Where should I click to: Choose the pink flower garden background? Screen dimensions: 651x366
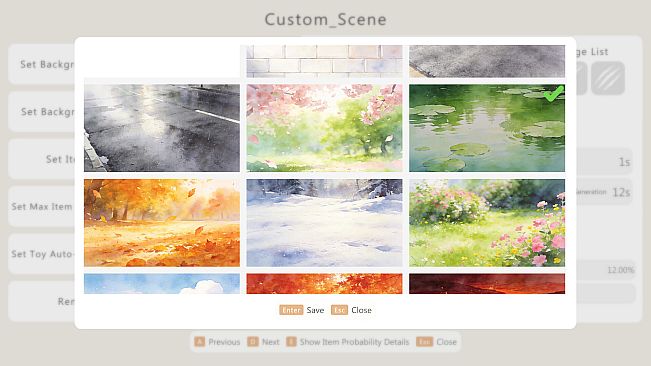pyautogui.click(x=487, y=223)
